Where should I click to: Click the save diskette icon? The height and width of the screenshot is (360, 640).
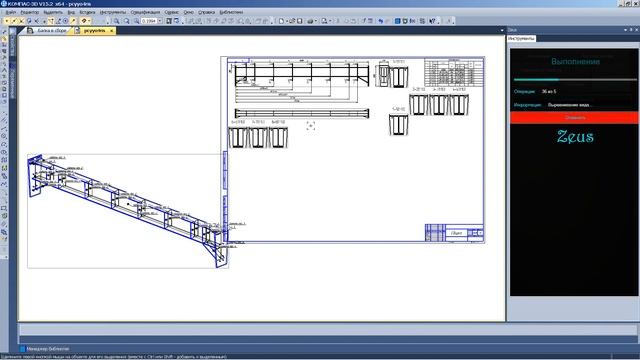point(300,21)
